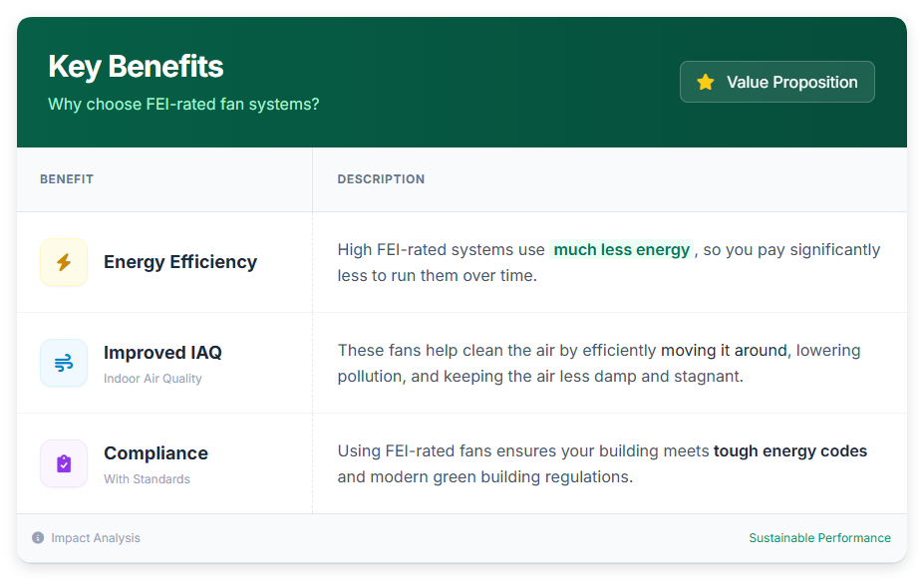
Task: Select the BENEFIT column header
Action: (x=67, y=179)
